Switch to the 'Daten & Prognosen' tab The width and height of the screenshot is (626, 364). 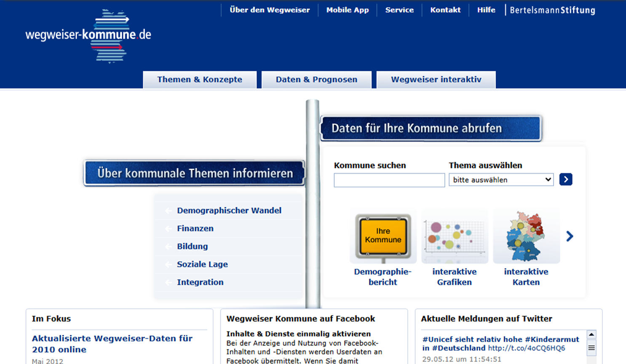pyautogui.click(x=316, y=80)
